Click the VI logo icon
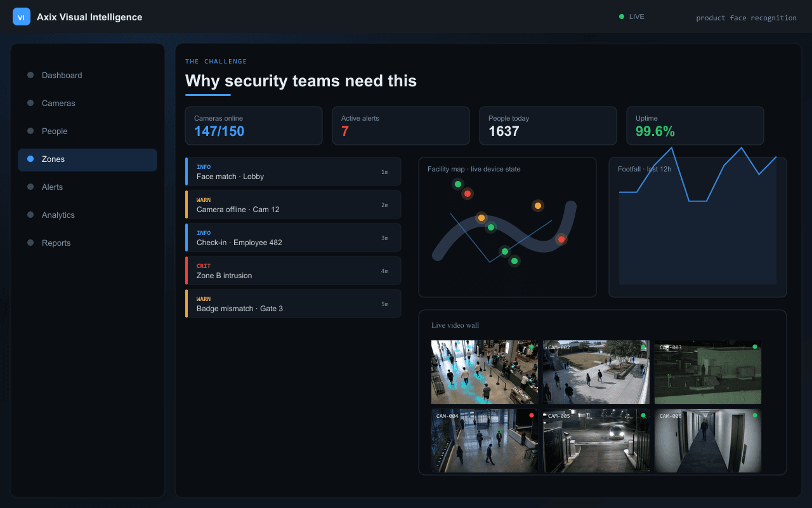 22,17
